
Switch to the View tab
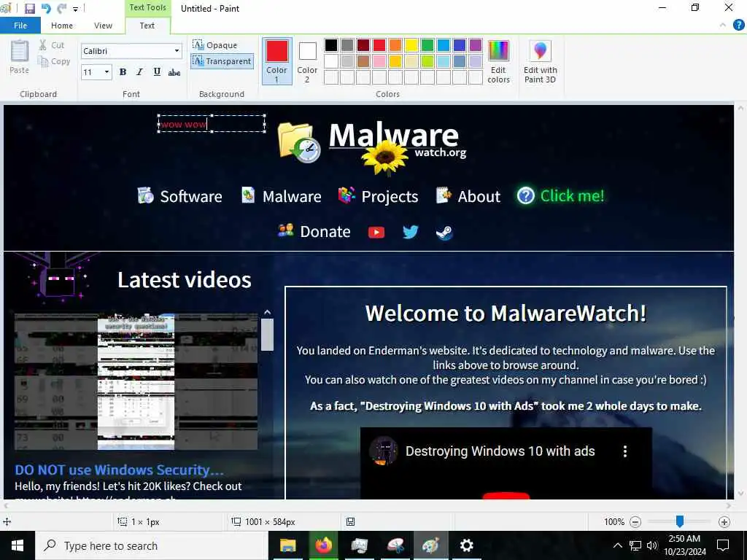tap(103, 26)
